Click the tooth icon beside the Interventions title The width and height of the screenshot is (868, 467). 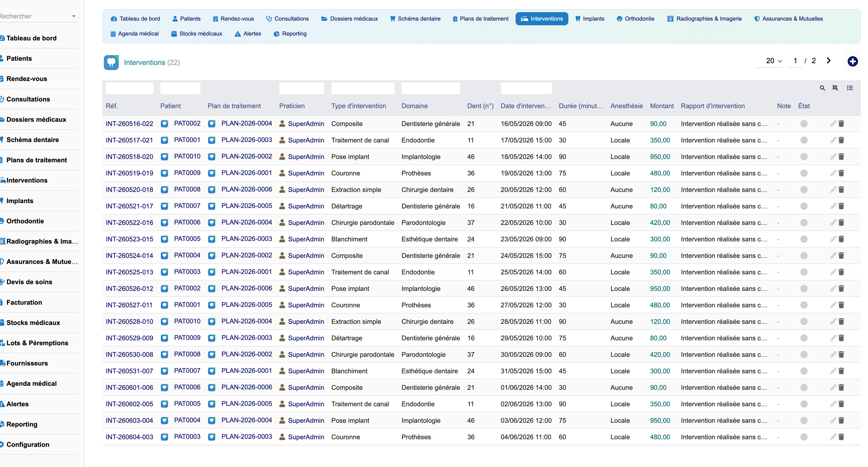(x=111, y=62)
